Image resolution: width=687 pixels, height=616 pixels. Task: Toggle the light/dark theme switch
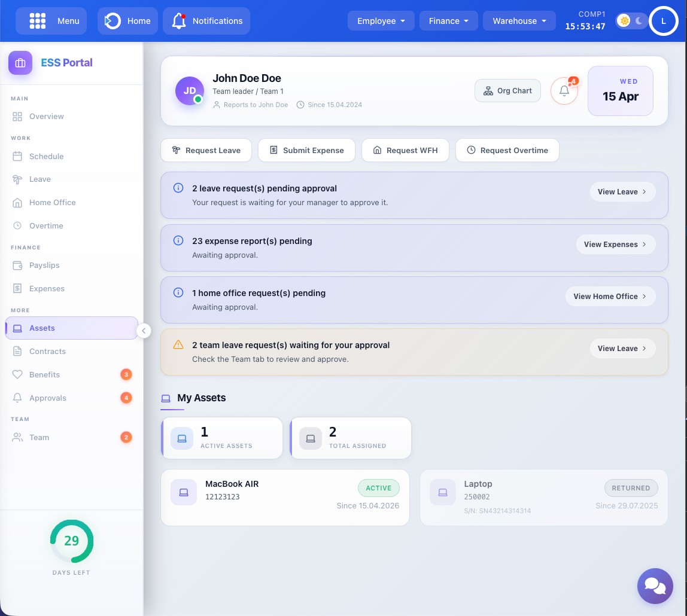pyautogui.click(x=631, y=21)
